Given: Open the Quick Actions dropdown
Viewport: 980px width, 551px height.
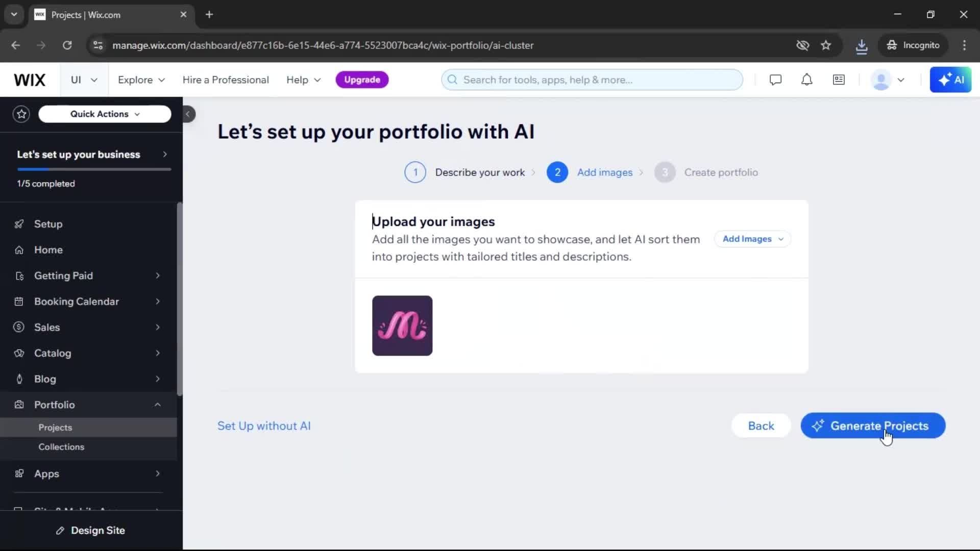Looking at the screenshot, I should (x=105, y=114).
